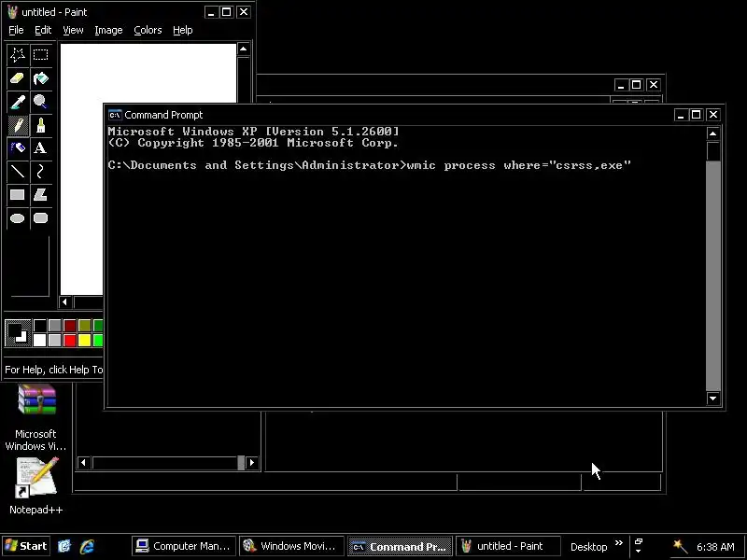Open the Help menu in Paint
This screenshot has height=560, width=747.
[x=182, y=30]
